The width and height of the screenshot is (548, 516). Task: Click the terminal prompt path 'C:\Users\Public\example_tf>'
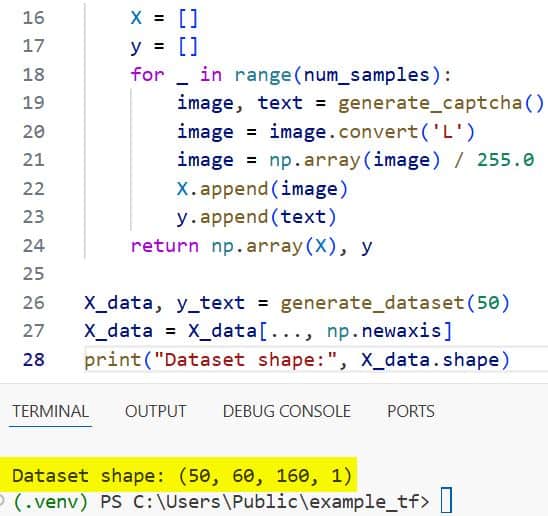pyautogui.click(x=281, y=502)
